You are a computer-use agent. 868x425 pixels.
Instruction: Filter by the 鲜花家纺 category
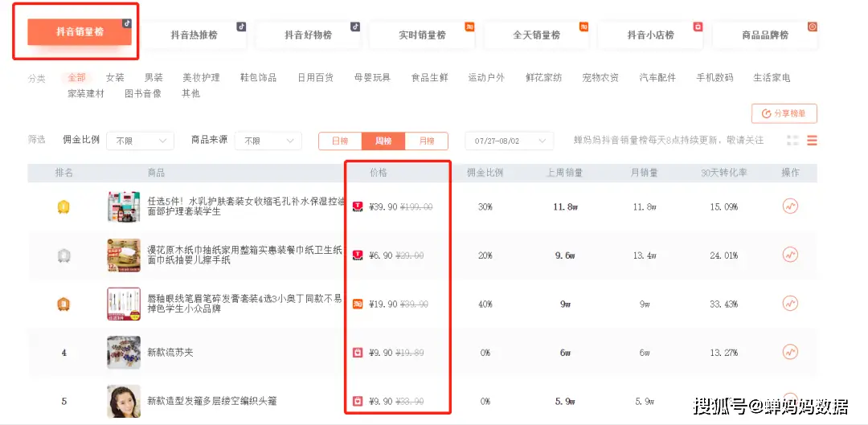click(543, 77)
